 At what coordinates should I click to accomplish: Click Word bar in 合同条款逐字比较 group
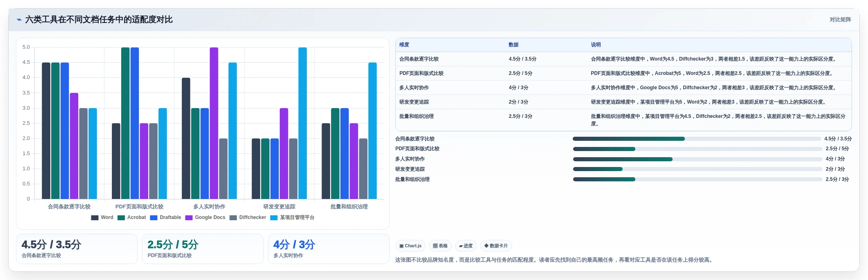pyautogui.click(x=46, y=131)
